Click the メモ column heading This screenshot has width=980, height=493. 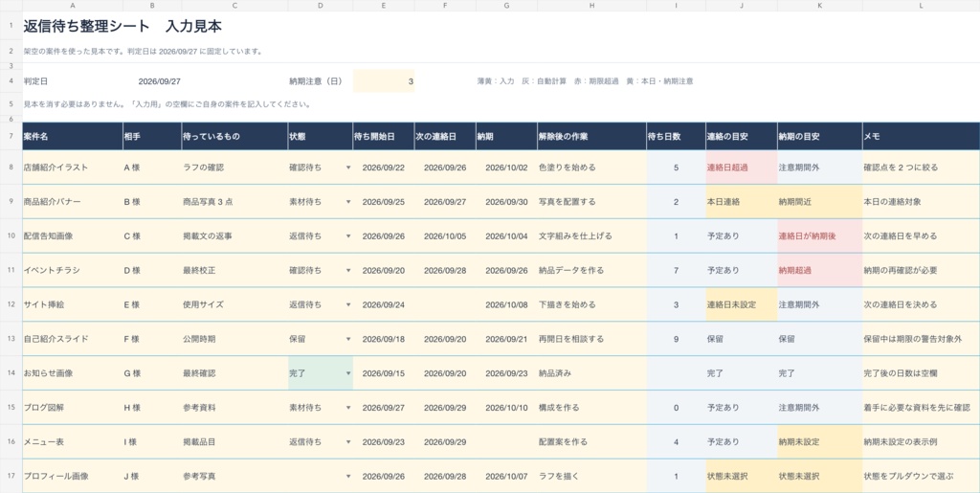[921, 136]
